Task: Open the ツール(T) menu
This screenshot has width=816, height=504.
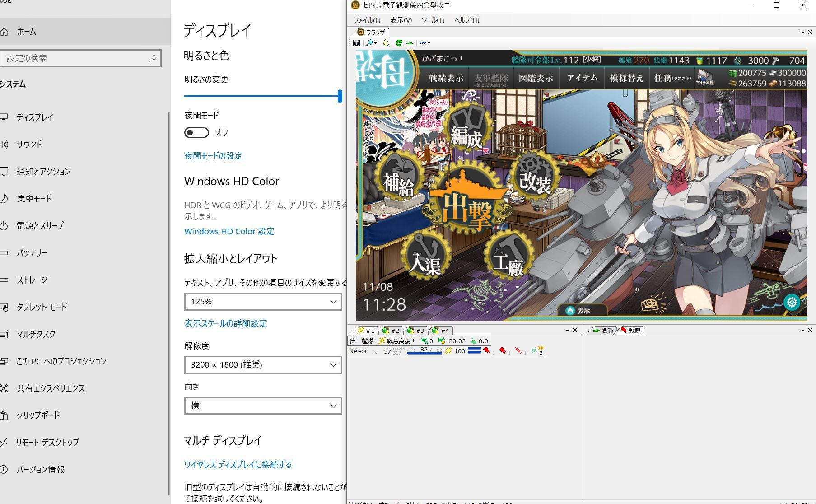Action: [x=433, y=20]
